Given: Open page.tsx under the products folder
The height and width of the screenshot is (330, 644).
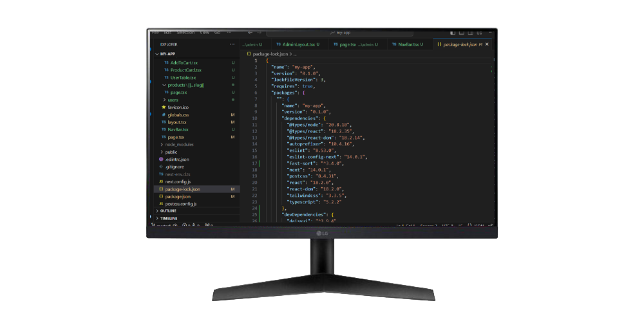Looking at the screenshot, I should click(x=196, y=93).
